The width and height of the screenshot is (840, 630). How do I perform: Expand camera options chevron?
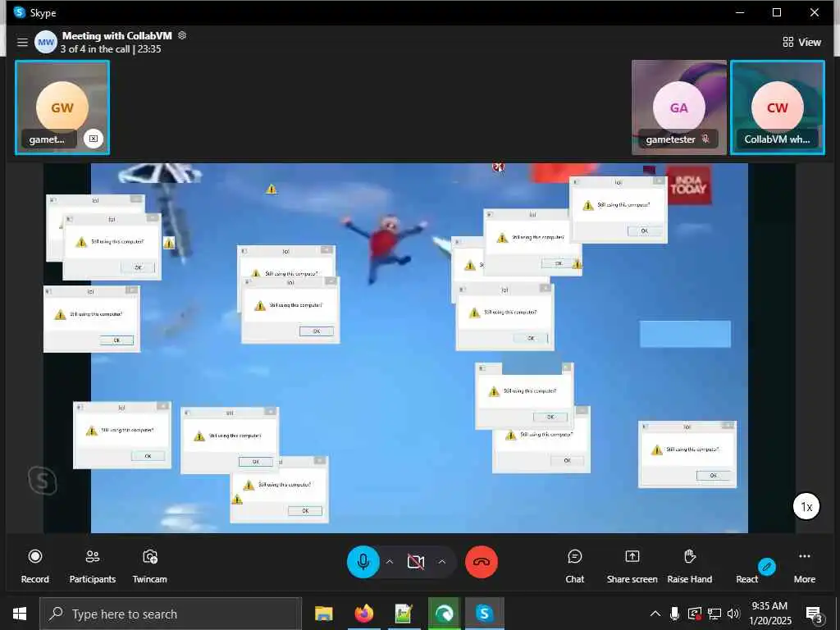pyautogui.click(x=442, y=562)
